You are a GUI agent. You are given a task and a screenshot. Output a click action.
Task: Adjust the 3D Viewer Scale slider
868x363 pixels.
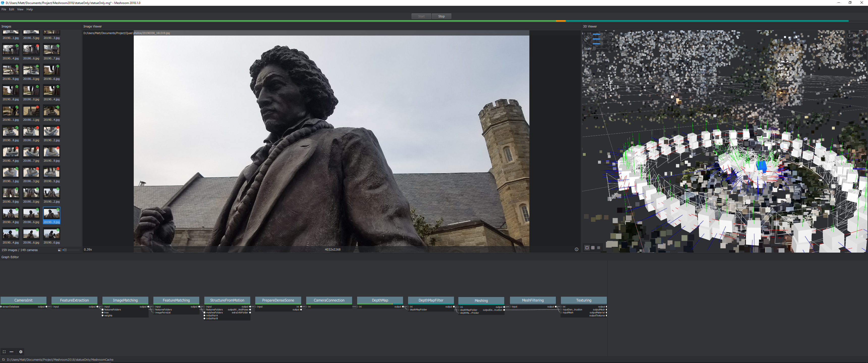pos(595,48)
